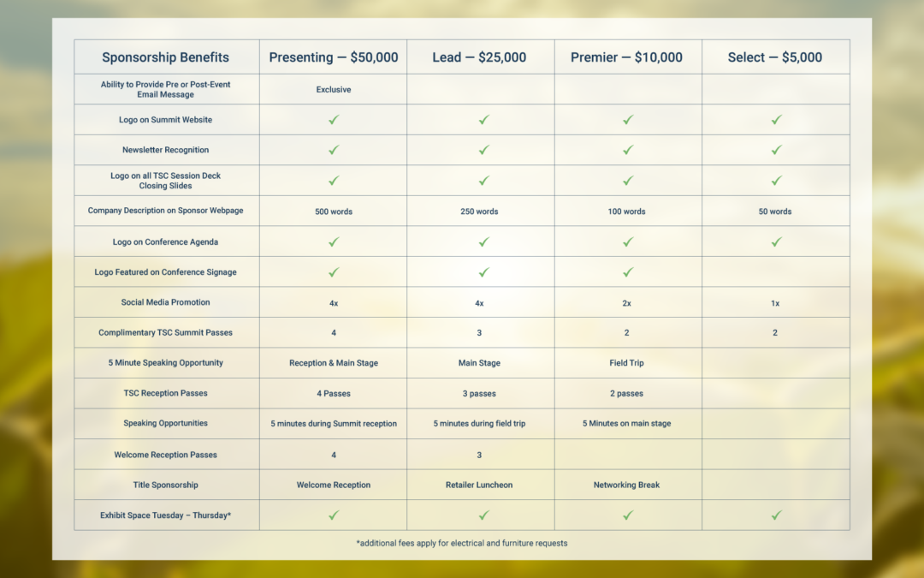Click the Lead checkmark in Exhibit Space row
The image size is (924, 578).
click(483, 515)
